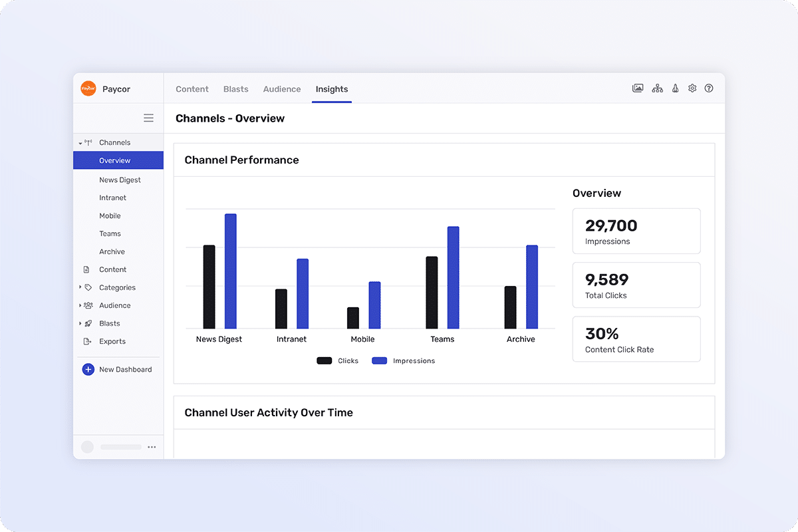Screen dimensions: 798x532
Task: Click the Teams clicks bar
Action: coord(432,293)
